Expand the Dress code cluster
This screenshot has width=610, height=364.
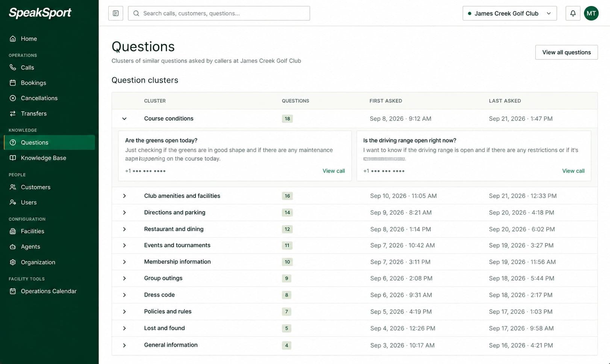tap(124, 295)
